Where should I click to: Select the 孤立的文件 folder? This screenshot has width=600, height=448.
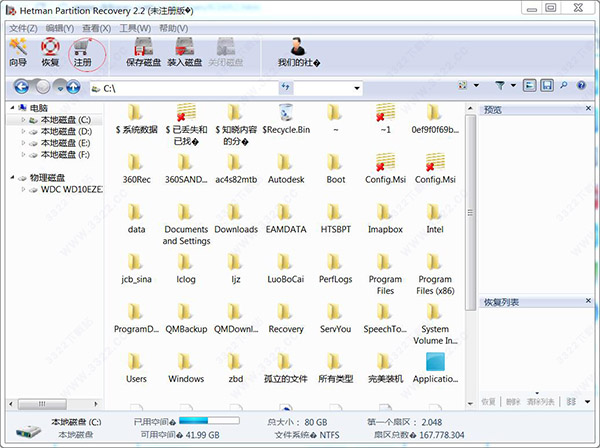285,368
